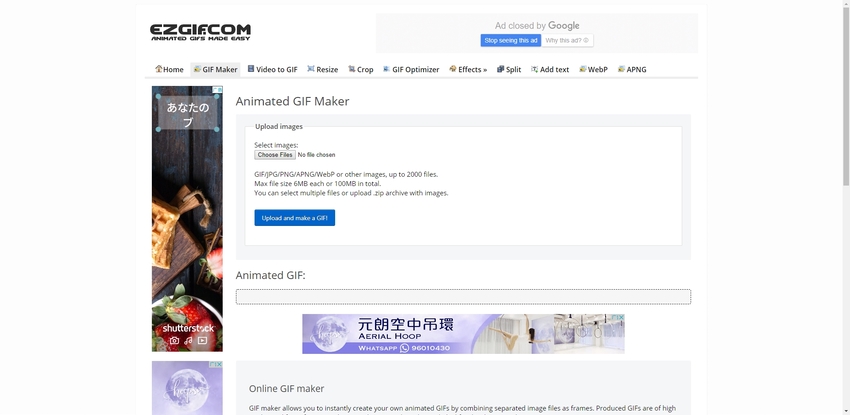This screenshot has height=415, width=850.
Task: Click the empty Animated GIF output box
Action: [x=462, y=297]
